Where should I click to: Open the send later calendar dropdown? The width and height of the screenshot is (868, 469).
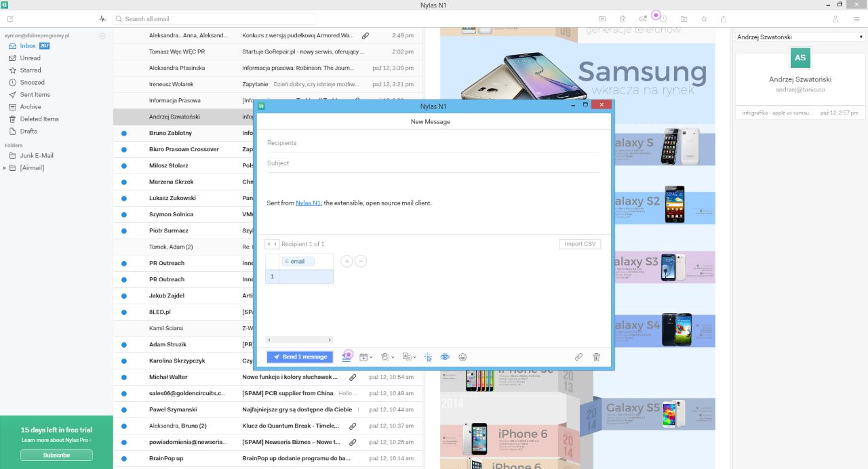point(366,357)
